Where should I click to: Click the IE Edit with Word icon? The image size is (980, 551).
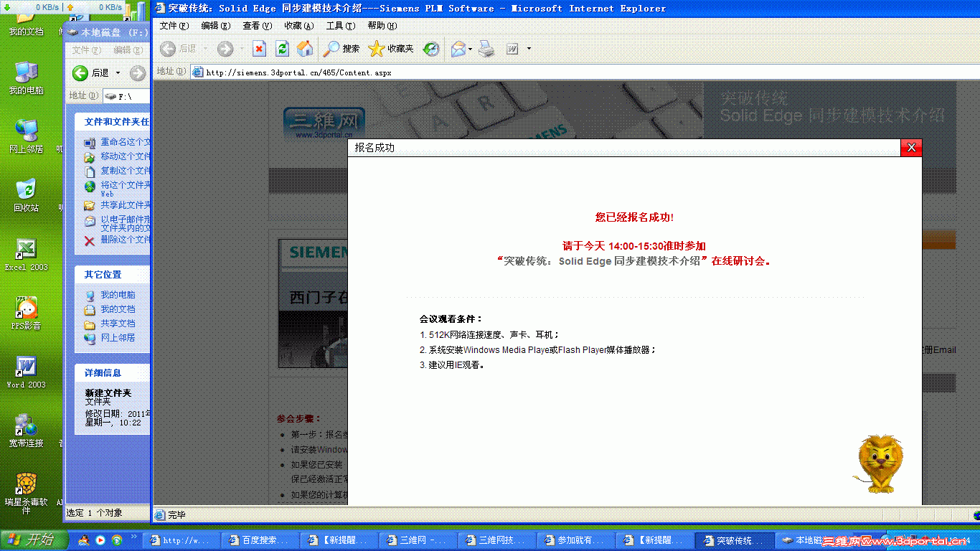512,48
